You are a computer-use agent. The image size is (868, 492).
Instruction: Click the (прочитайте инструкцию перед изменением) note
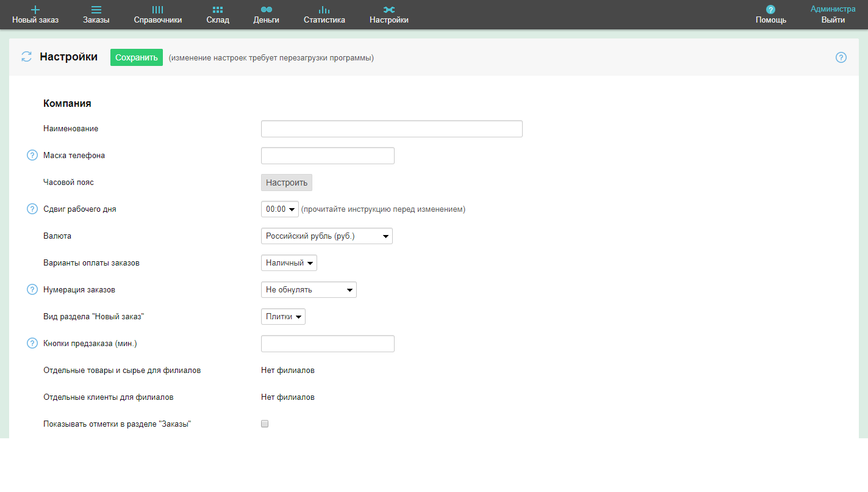coord(383,209)
